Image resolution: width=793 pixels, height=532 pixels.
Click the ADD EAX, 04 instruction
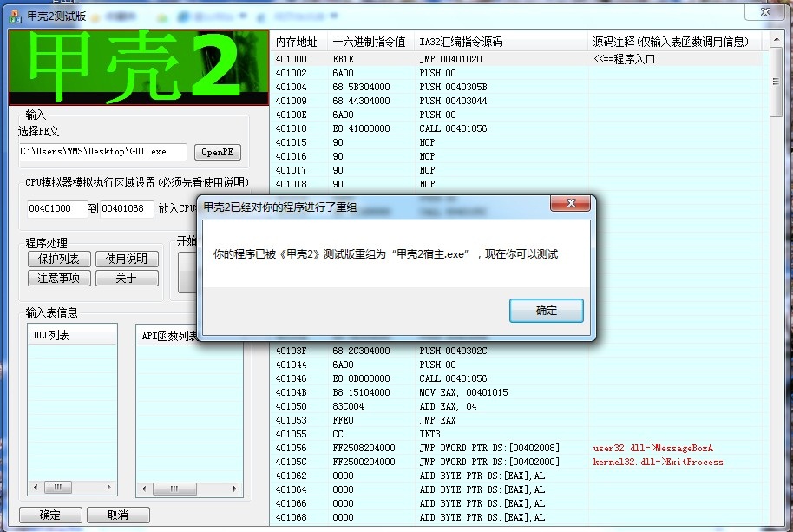448,406
